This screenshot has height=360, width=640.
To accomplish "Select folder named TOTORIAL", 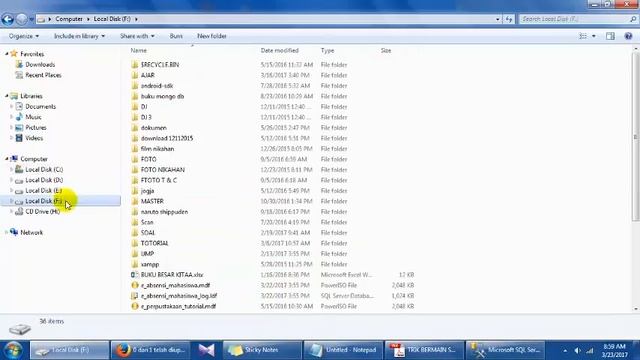I will click(154, 243).
